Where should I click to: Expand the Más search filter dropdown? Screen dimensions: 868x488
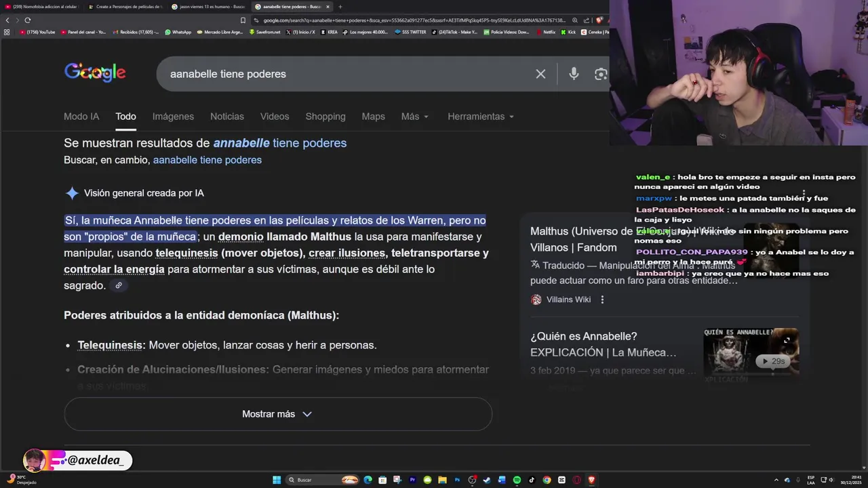(x=414, y=117)
